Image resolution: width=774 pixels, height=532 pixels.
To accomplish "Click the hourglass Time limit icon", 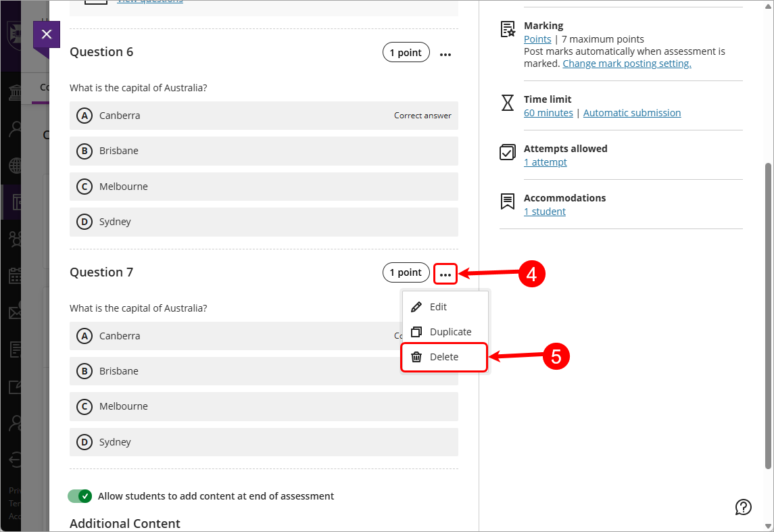I will point(508,103).
